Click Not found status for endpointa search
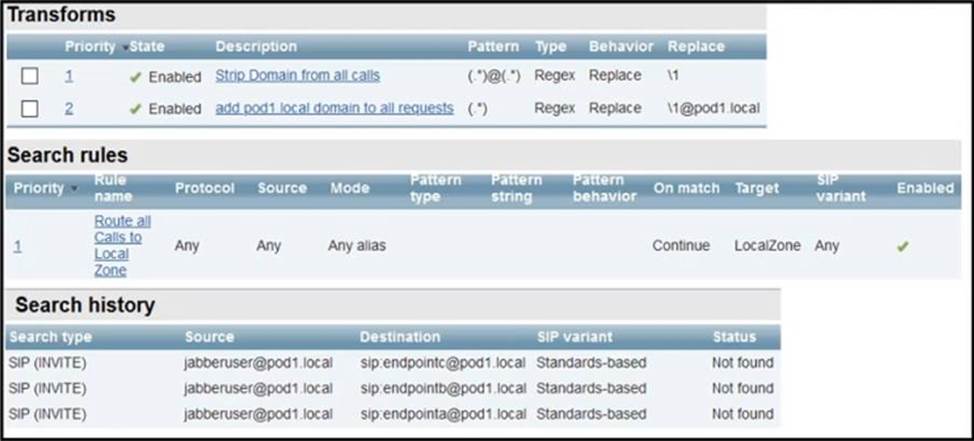974x441 pixels. point(742,414)
